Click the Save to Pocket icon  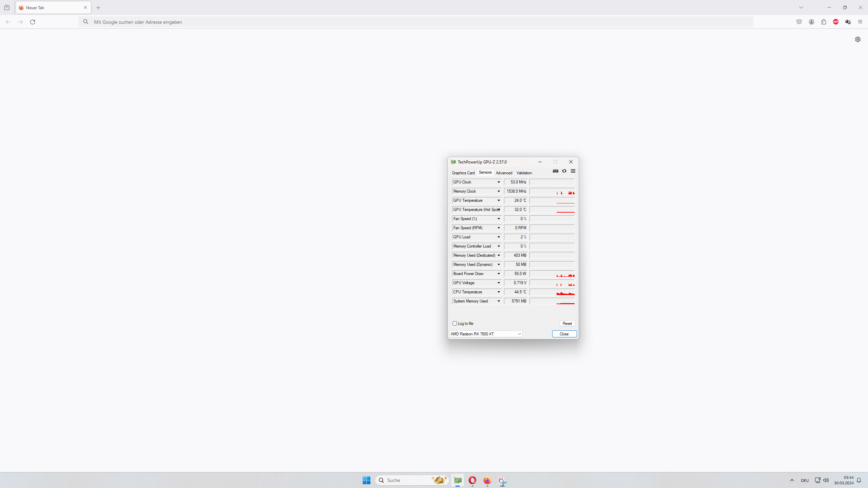coord(799,22)
